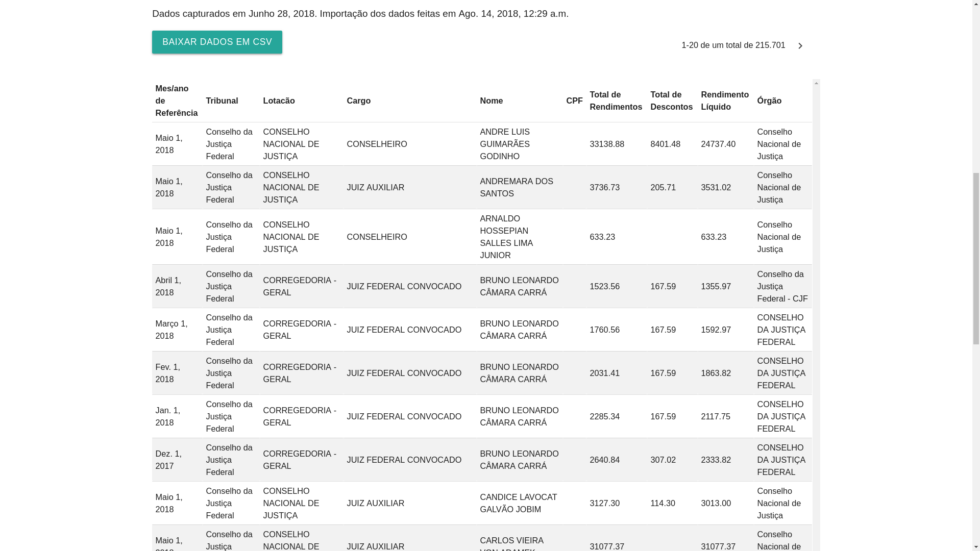Click the Total de Descontos header
This screenshot has width=980, height=551.
pyautogui.click(x=671, y=101)
